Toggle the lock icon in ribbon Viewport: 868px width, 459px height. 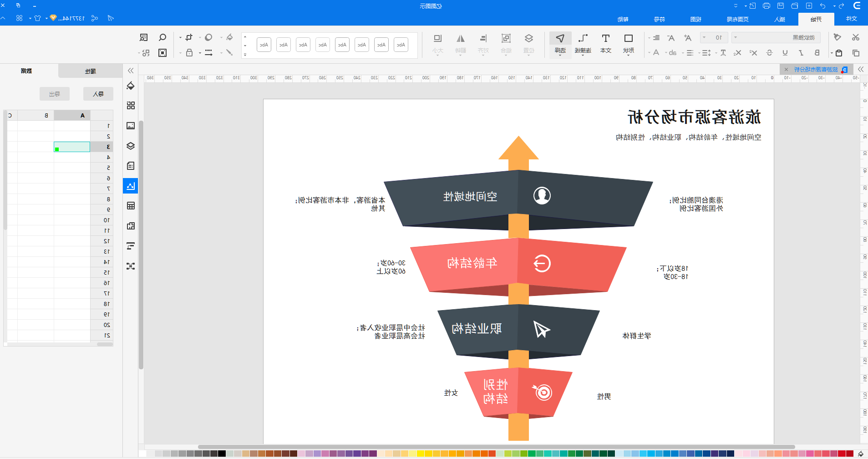click(189, 53)
